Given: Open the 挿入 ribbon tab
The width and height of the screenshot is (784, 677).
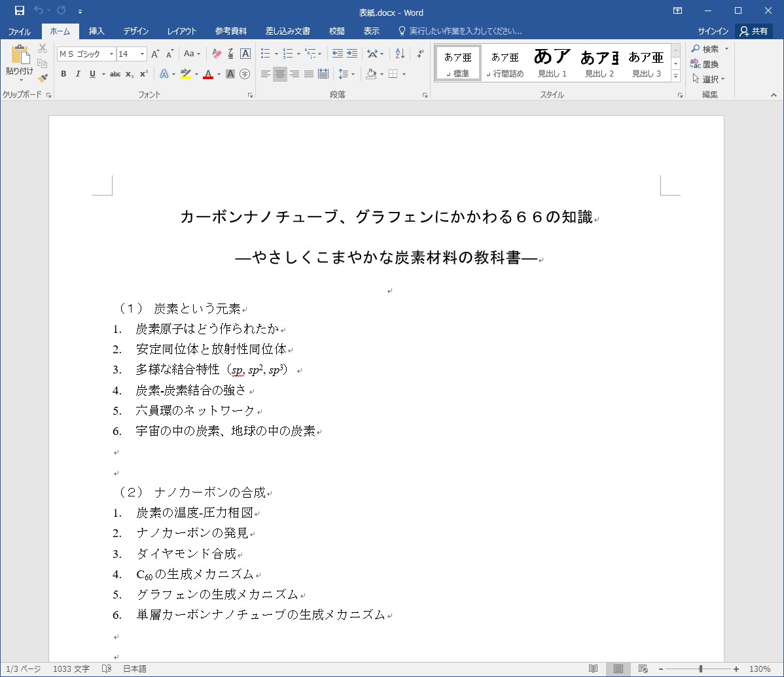Looking at the screenshot, I should pyautogui.click(x=97, y=31).
